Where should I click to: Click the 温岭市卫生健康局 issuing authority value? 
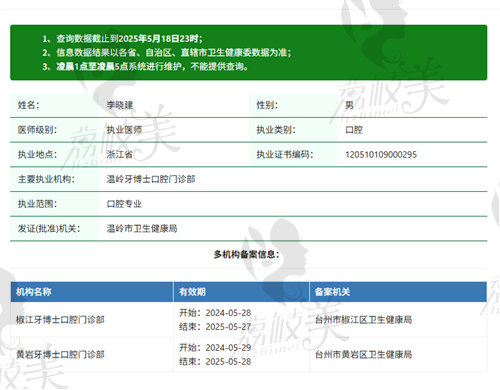(x=142, y=228)
